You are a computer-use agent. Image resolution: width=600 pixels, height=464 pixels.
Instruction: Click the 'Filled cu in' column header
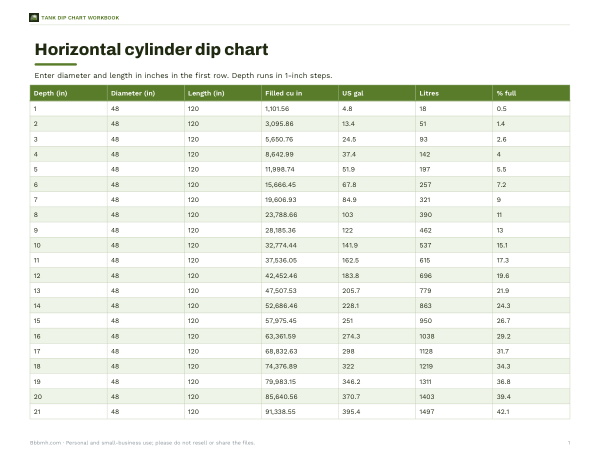[x=300, y=93]
